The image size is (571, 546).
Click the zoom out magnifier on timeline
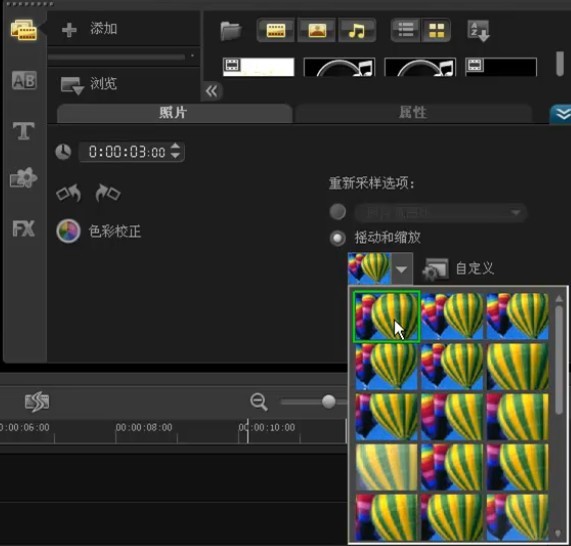[x=259, y=402]
